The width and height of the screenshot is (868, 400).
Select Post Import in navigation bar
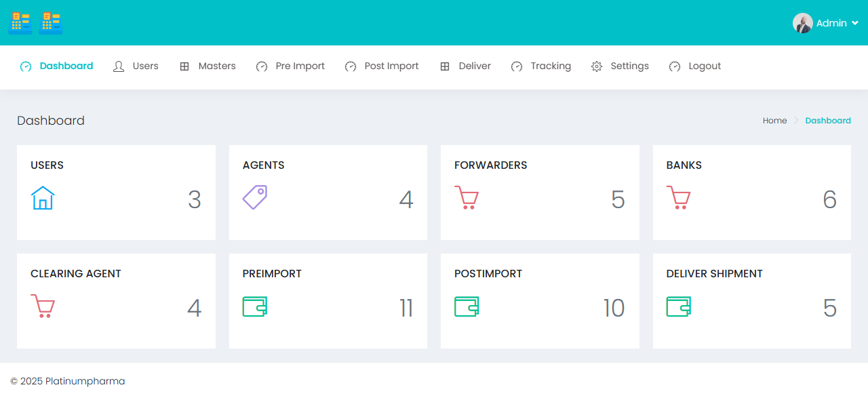coord(382,66)
